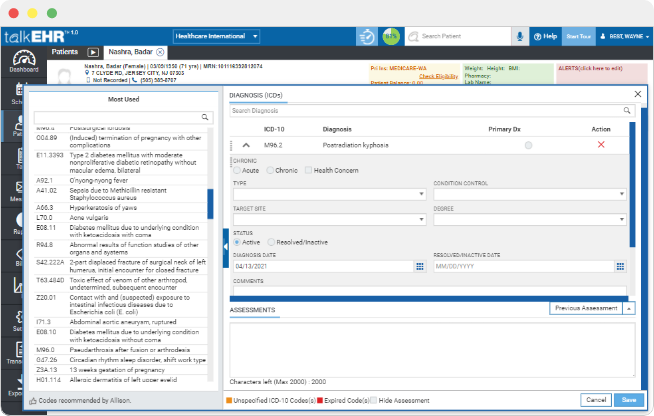The height and width of the screenshot is (416, 654).
Task: Click the Save button
Action: coord(628,400)
